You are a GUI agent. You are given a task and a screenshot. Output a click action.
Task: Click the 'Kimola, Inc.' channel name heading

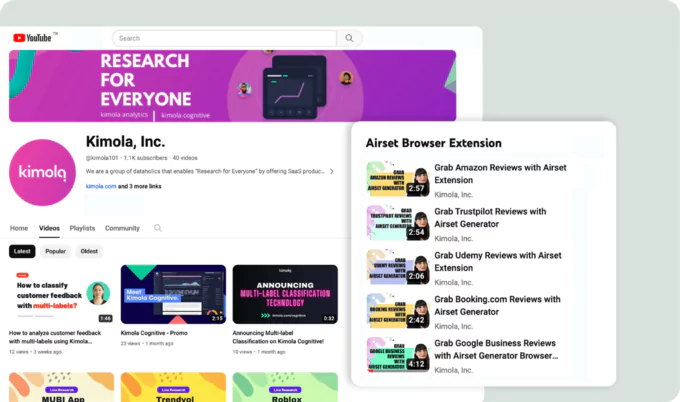tap(125, 141)
